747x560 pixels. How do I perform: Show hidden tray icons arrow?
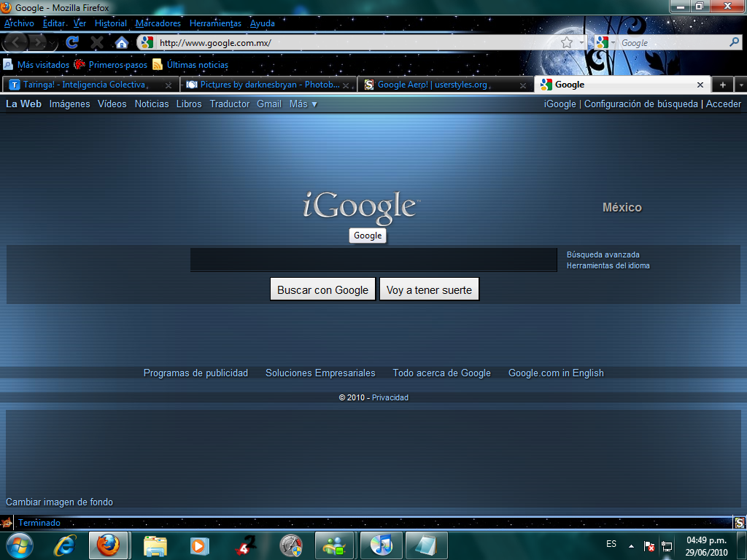631,545
